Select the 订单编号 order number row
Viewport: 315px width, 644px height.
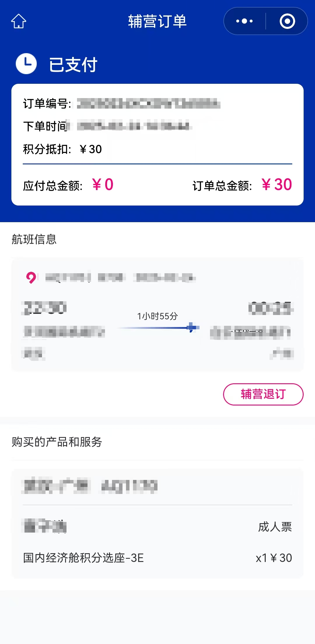[121, 104]
